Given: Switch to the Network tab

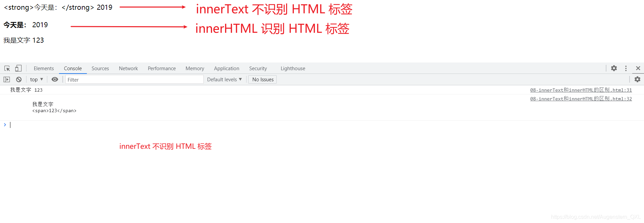Looking at the screenshot, I should click(128, 69).
